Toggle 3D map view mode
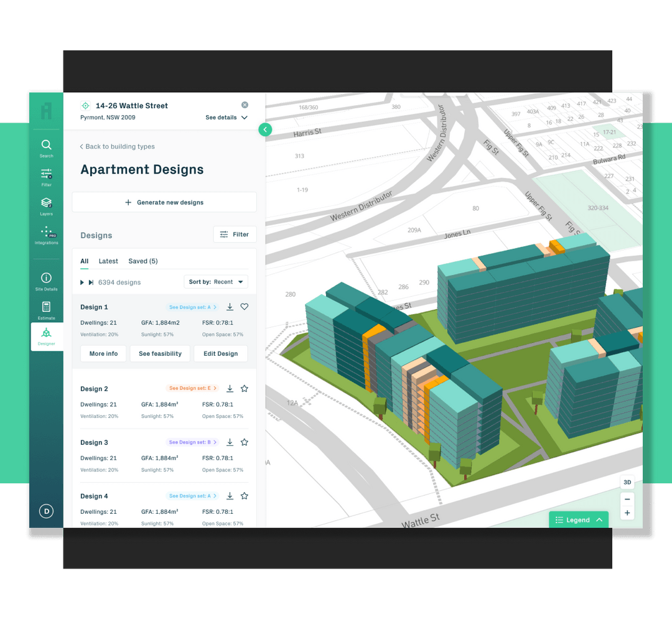 [x=627, y=482]
